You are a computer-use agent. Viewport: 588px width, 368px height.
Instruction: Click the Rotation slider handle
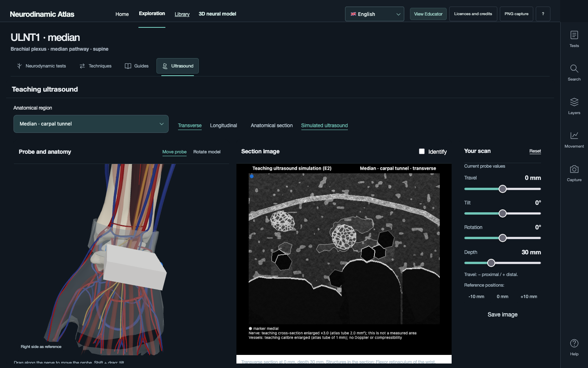pyautogui.click(x=503, y=238)
